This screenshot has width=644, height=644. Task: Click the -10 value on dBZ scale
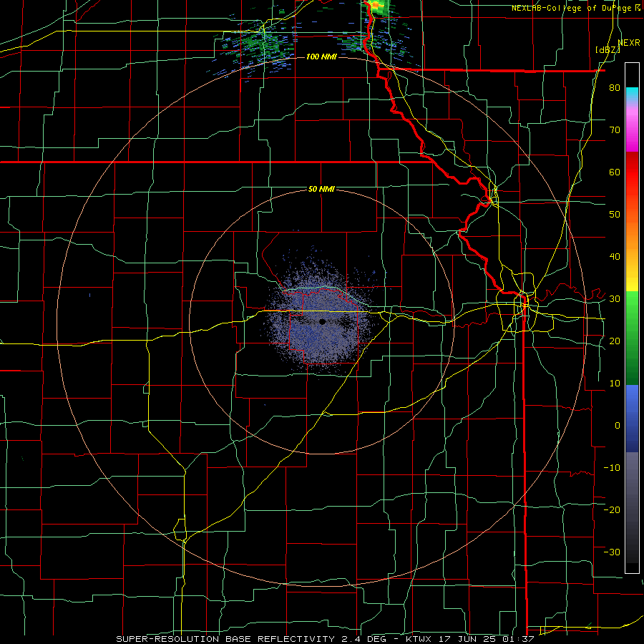612,467
